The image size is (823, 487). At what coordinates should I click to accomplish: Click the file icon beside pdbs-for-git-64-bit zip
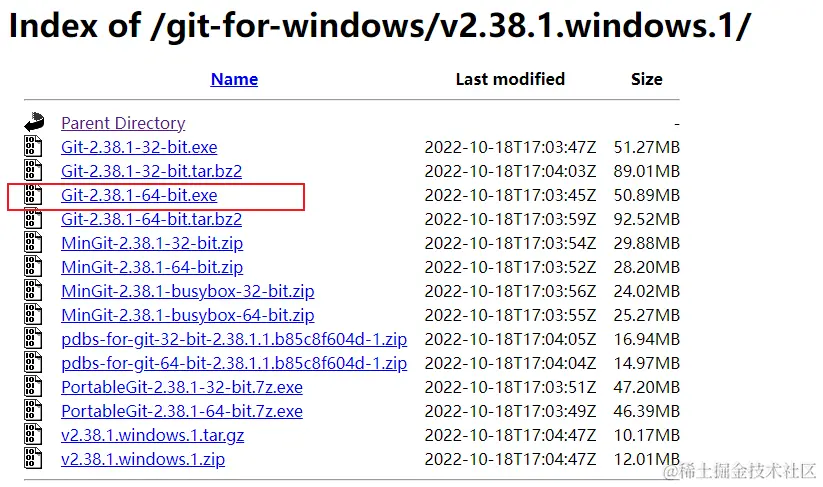click(x=33, y=363)
